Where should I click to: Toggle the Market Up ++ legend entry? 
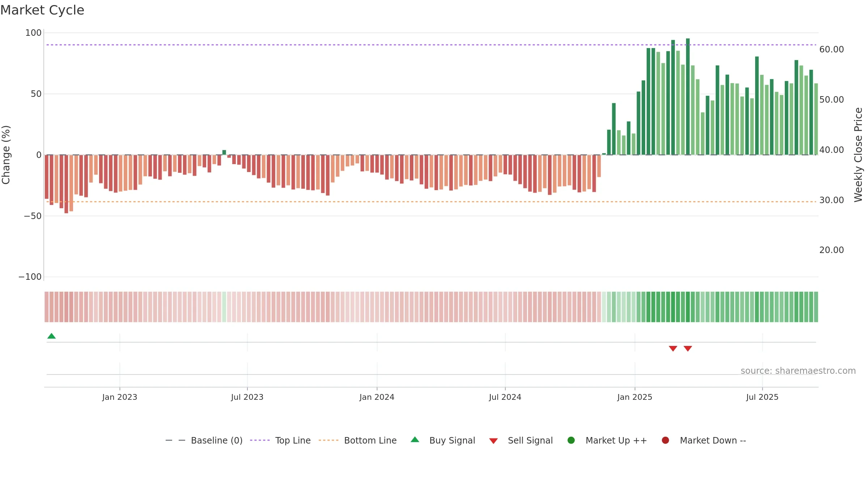(607, 440)
